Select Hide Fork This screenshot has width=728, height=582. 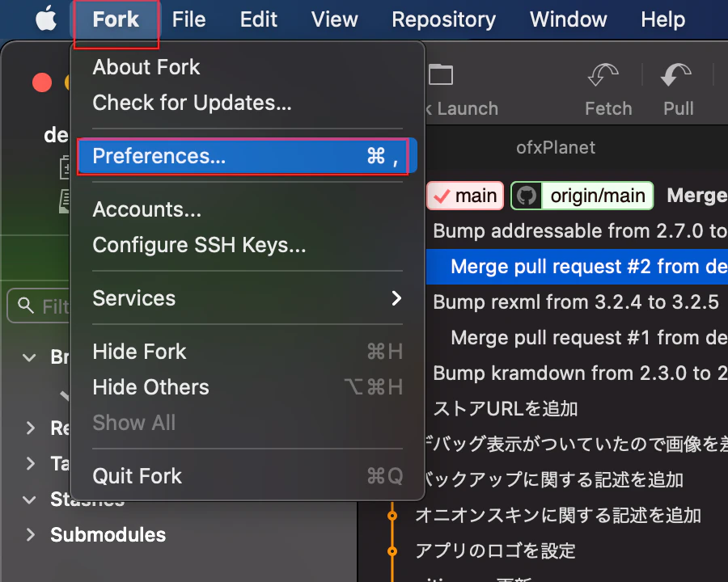pyautogui.click(x=248, y=352)
